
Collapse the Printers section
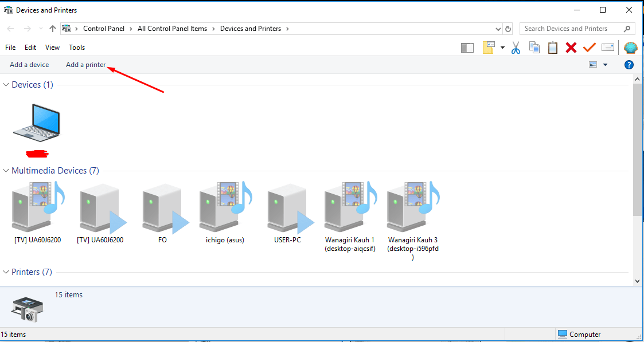pos(5,272)
